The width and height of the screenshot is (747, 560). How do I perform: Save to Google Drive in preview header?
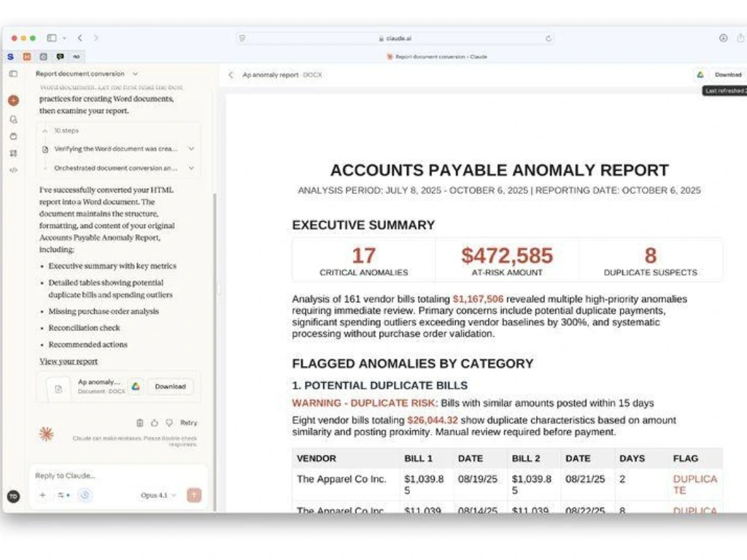pyautogui.click(x=700, y=75)
